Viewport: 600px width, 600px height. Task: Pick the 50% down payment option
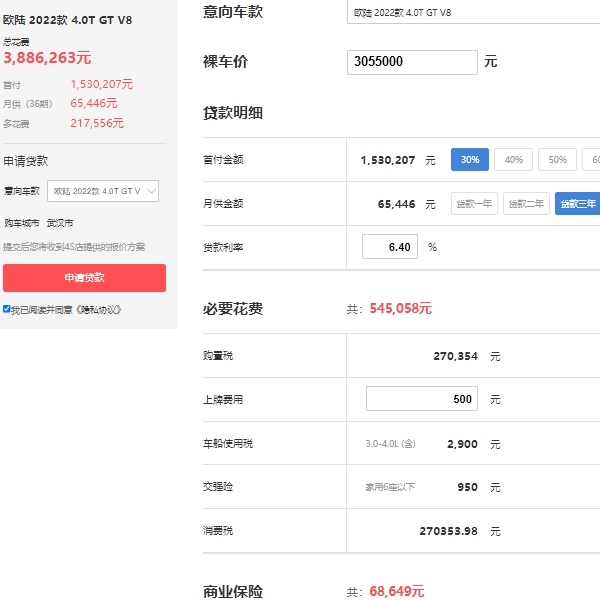pos(557,160)
